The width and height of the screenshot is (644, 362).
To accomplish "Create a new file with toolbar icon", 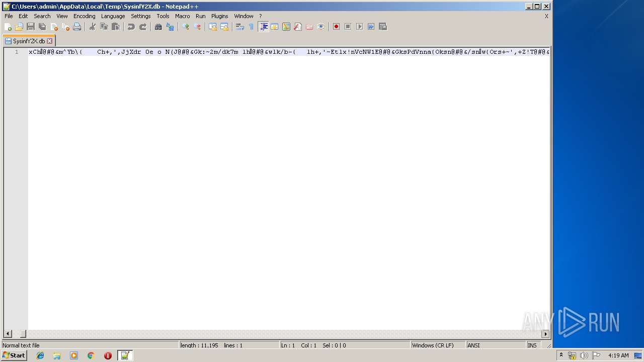I will point(8,27).
